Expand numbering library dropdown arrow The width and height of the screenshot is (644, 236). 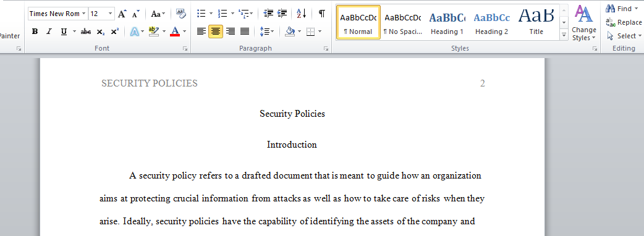point(232,14)
